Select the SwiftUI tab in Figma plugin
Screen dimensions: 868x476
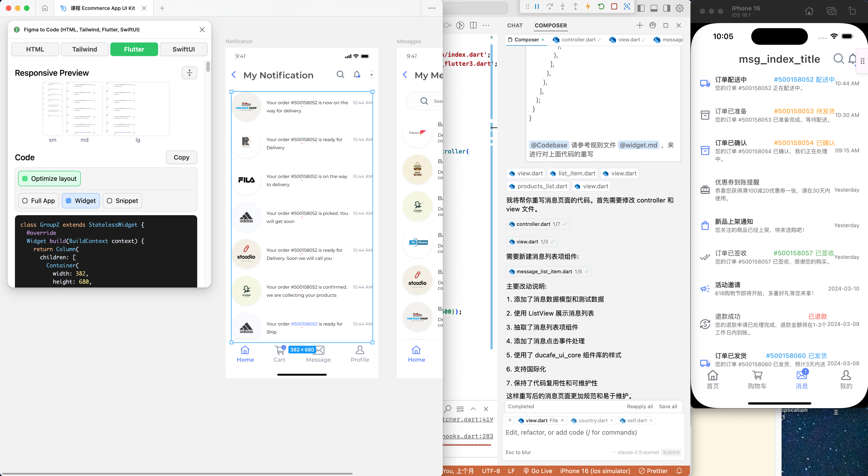pyautogui.click(x=183, y=49)
